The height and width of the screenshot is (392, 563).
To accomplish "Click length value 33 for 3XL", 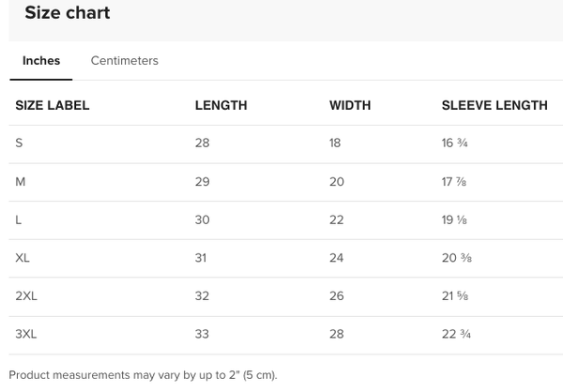I will tap(202, 334).
